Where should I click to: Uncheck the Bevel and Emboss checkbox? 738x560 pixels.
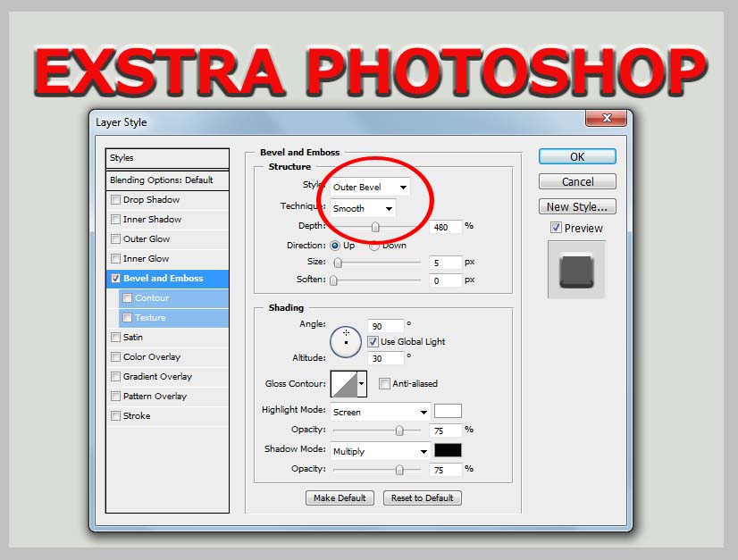pyautogui.click(x=115, y=278)
